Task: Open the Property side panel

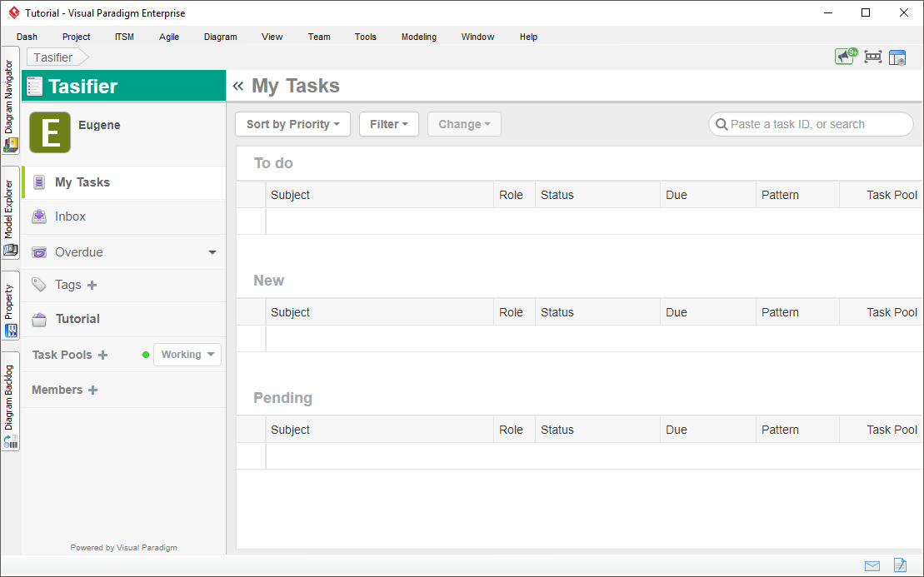Action: 10,305
